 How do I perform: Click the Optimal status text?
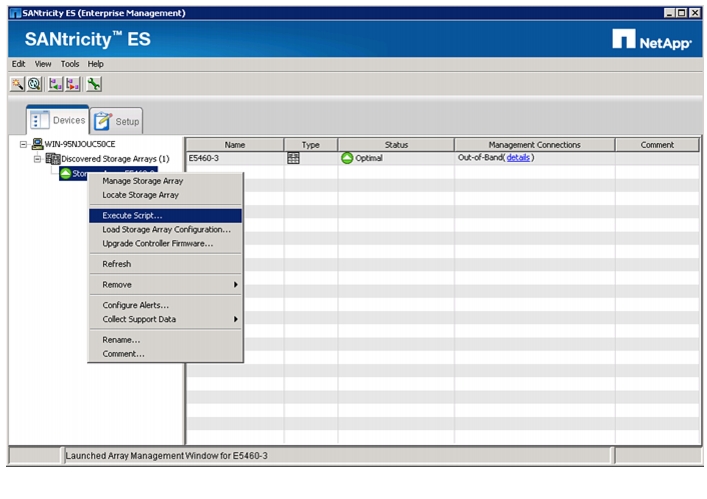pyautogui.click(x=369, y=158)
